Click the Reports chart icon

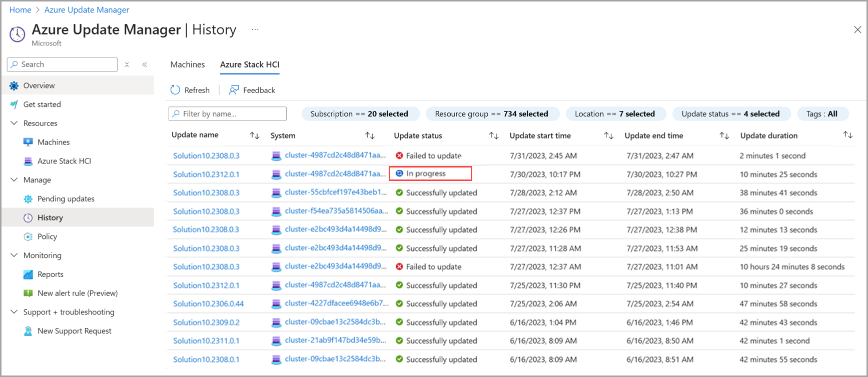click(28, 274)
